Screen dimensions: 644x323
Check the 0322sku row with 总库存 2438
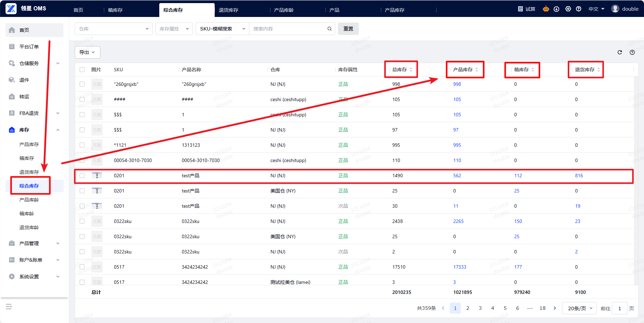82,221
